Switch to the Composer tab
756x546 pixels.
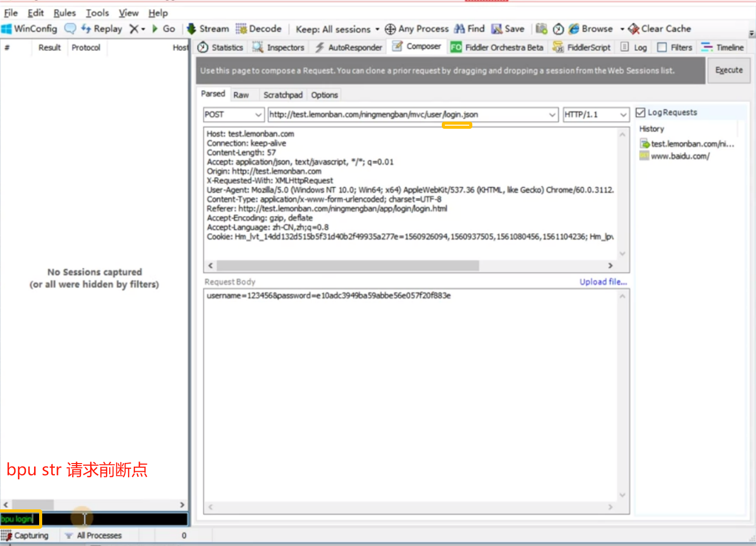click(417, 47)
